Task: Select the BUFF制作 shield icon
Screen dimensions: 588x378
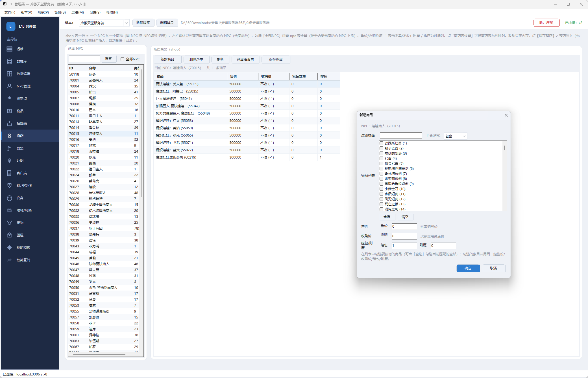Action: [x=10, y=185]
